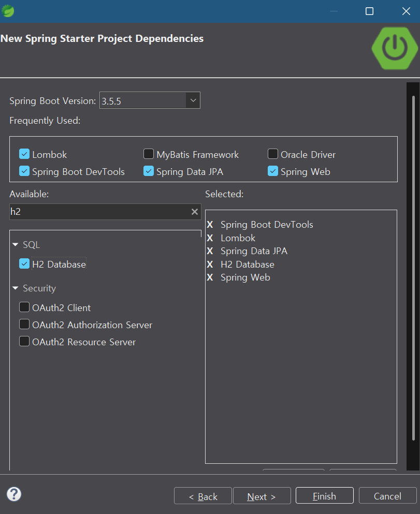Remove Spring Data JPA via its X
The height and width of the screenshot is (514, 420).
(x=210, y=251)
